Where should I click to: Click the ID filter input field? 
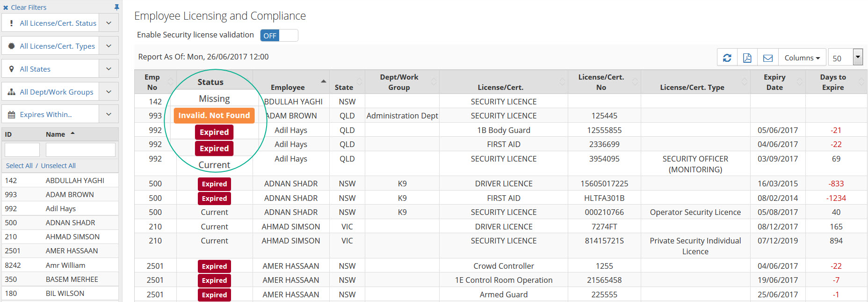coord(22,150)
